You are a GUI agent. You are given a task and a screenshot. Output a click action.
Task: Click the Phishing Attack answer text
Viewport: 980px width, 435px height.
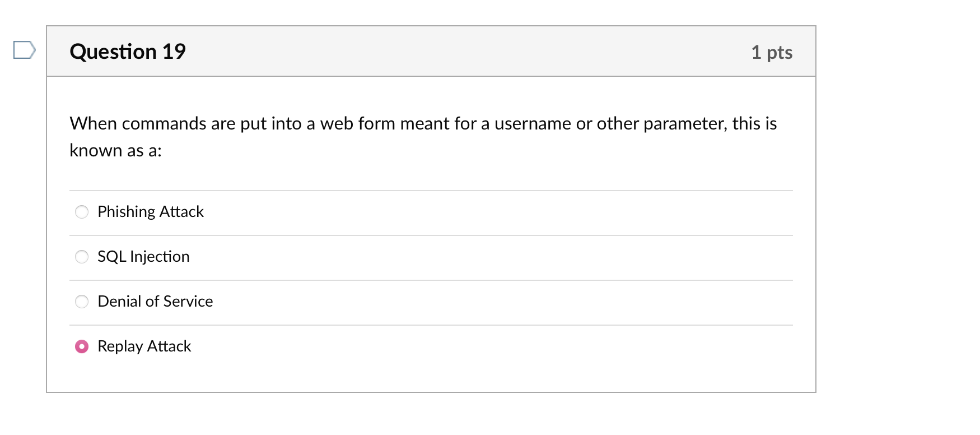click(150, 212)
